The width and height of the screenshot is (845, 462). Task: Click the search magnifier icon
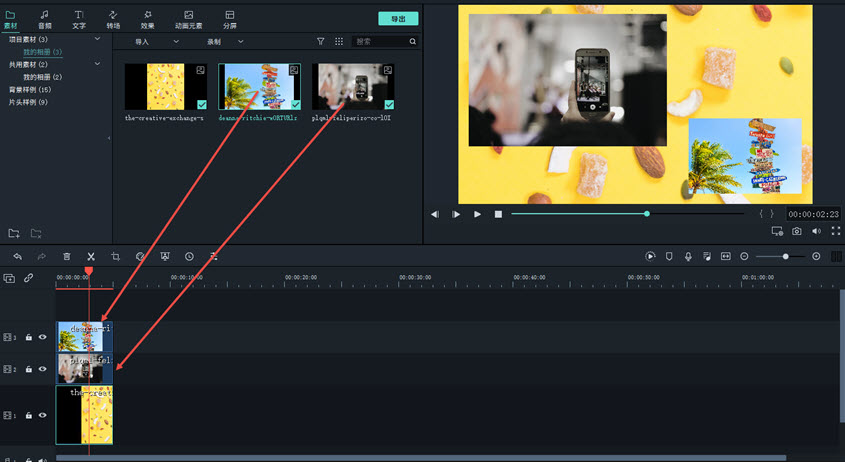(x=413, y=41)
